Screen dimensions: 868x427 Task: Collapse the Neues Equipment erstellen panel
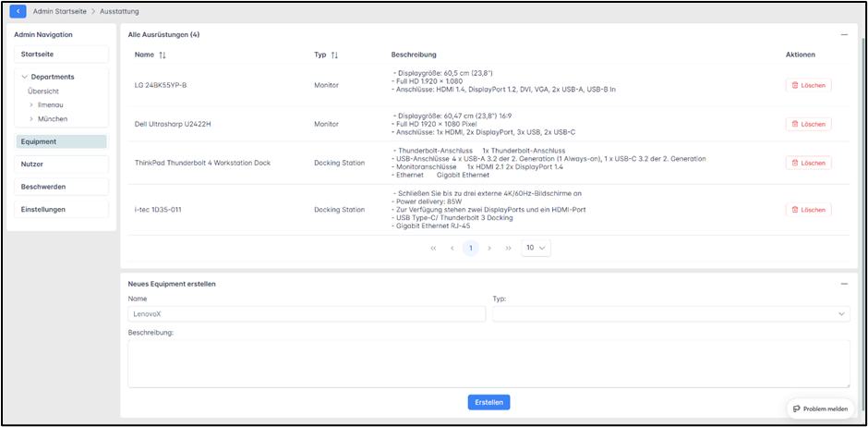click(x=844, y=284)
